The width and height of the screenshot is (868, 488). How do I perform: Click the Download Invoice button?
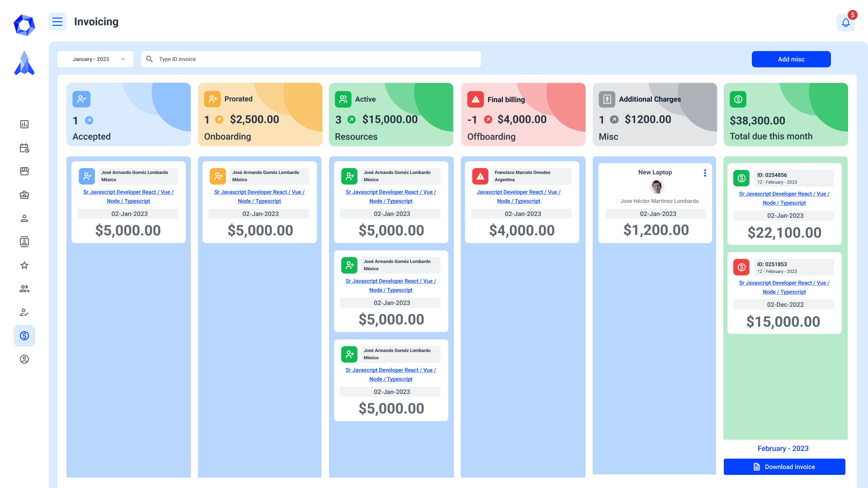pyautogui.click(x=784, y=467)
